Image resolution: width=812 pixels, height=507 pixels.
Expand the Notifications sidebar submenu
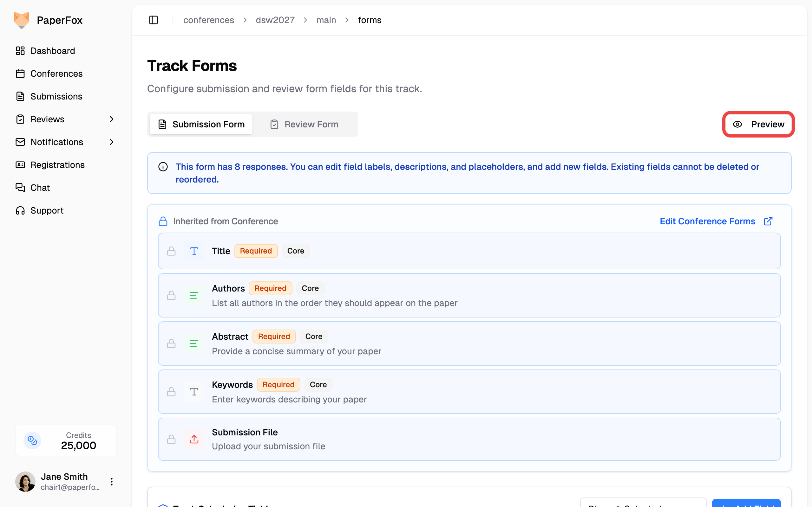112,142
